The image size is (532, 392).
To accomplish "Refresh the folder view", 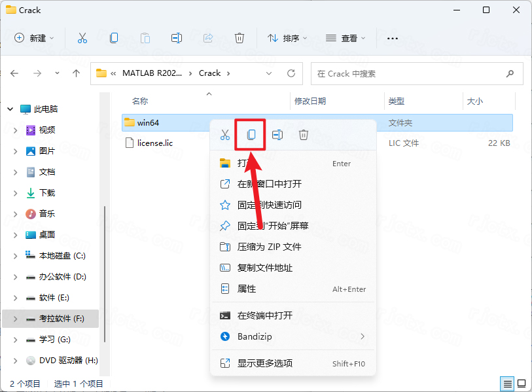I will 291,73.
